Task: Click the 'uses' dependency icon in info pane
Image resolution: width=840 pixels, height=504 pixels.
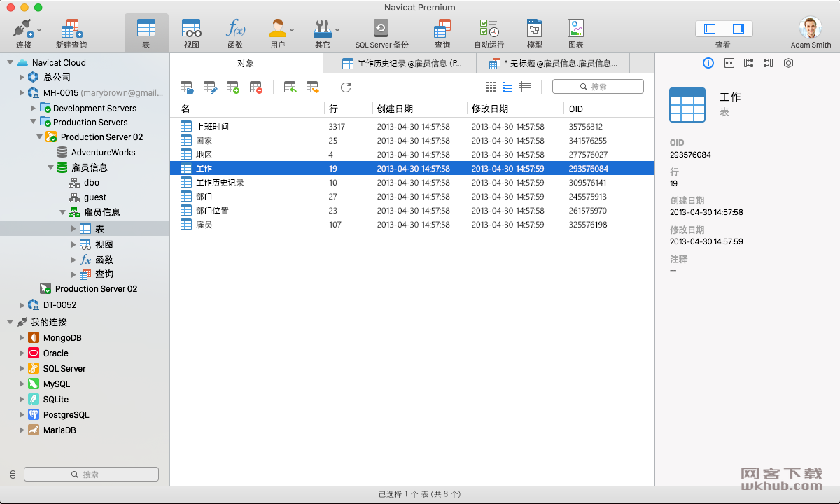Action: pos(748,63)
